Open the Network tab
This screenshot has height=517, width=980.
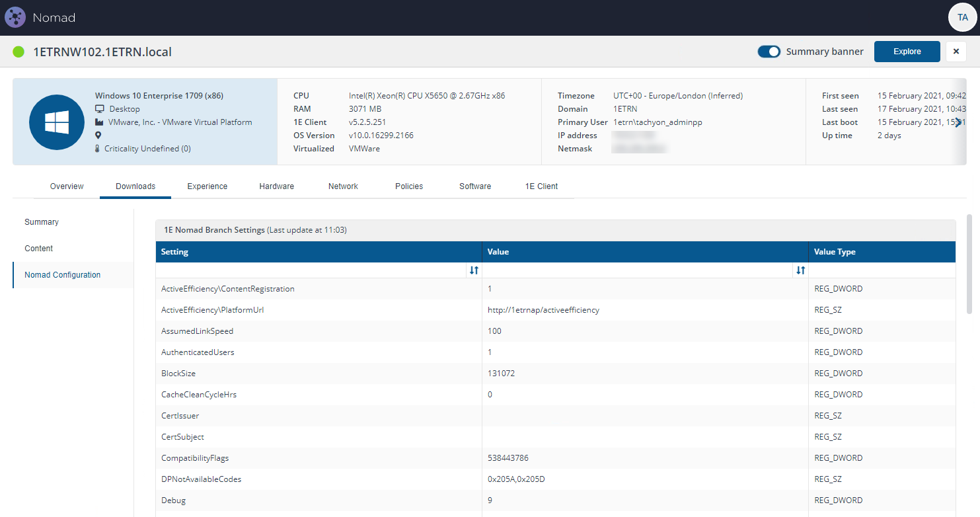(x=344, y=186)
